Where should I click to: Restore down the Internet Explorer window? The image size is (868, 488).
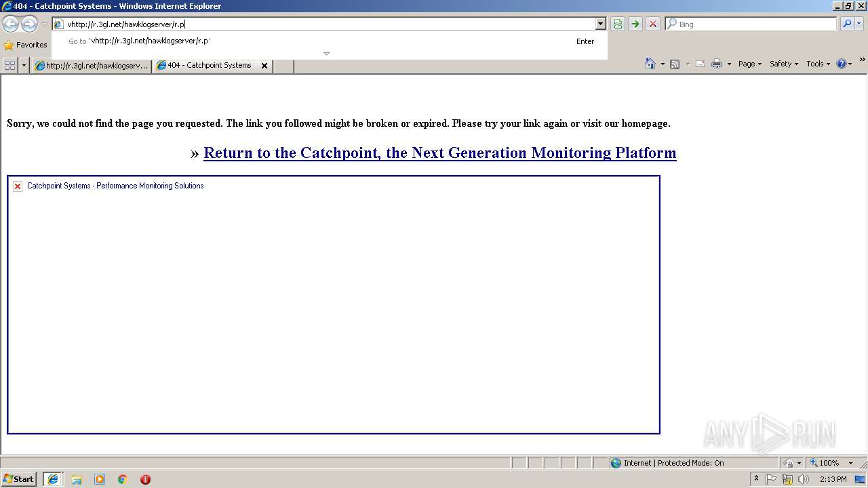[x=848, y=6]
